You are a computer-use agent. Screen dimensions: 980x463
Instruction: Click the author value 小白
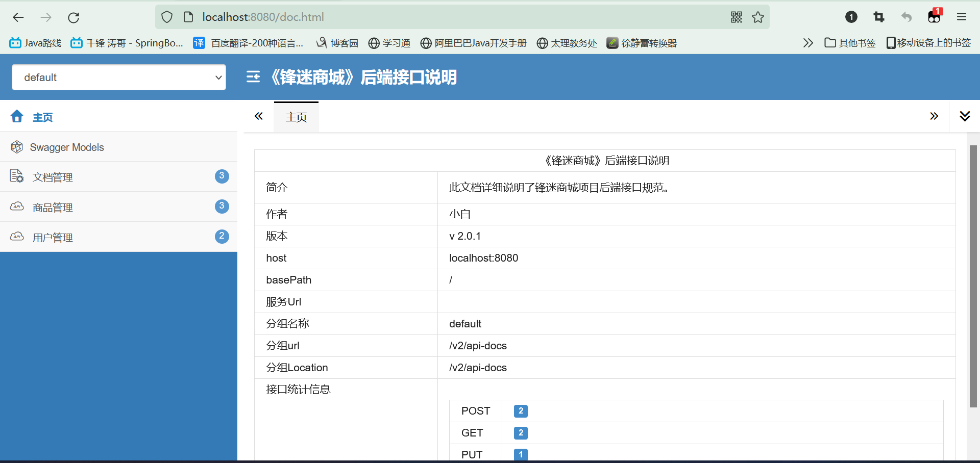pos(460,214)
